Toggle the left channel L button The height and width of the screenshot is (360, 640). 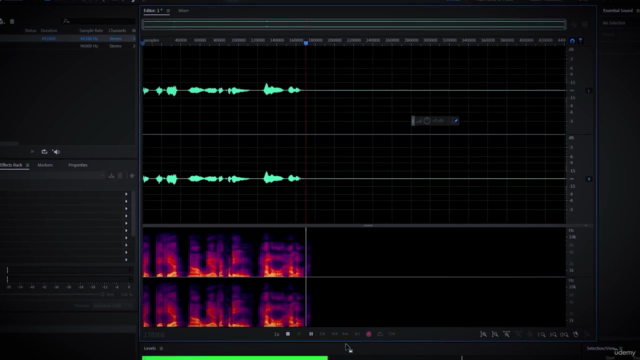(x=589, y=91)
